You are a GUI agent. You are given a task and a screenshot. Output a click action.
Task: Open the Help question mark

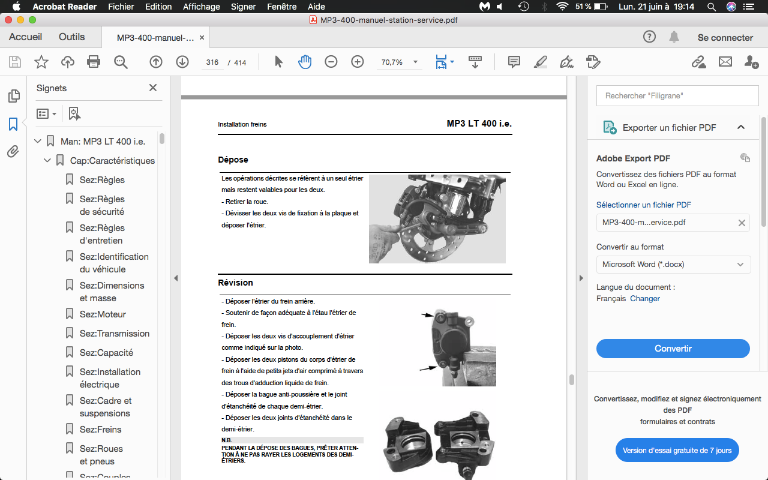(649, 37)
